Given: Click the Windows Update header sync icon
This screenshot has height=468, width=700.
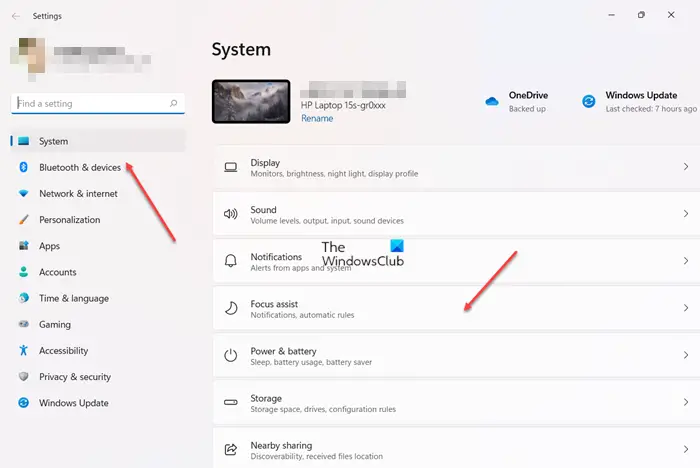Looking at the screenshot, I should pos(588,101).
